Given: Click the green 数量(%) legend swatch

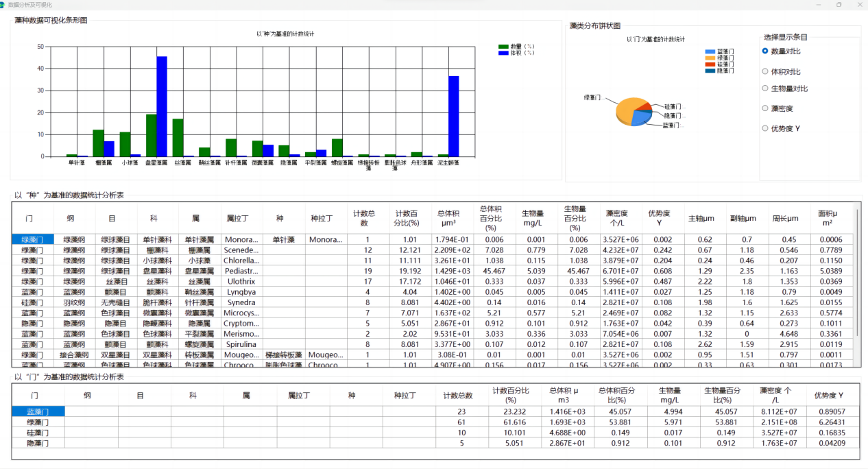Looking at the screenshot, I should tap(503, 47).
